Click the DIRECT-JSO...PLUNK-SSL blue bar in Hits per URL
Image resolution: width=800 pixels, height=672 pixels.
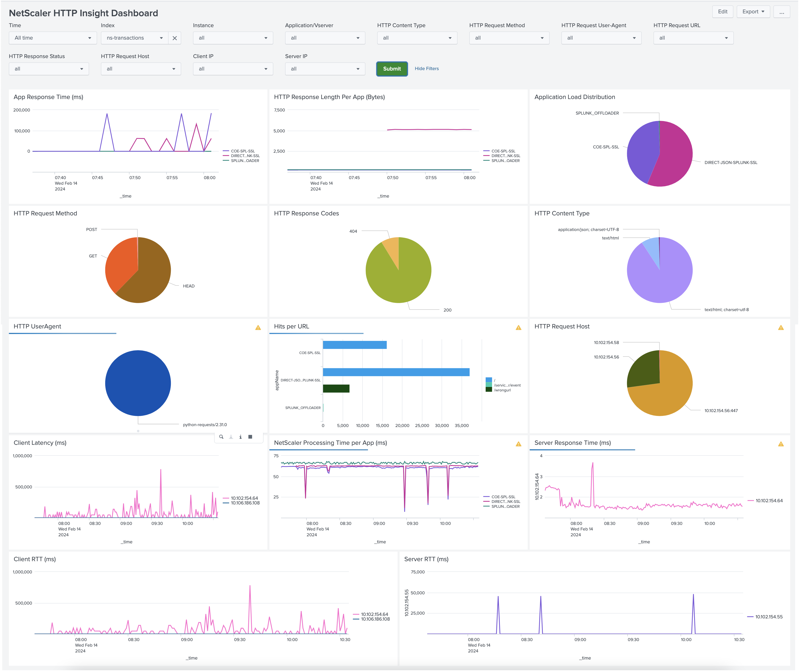pos(396,372)
